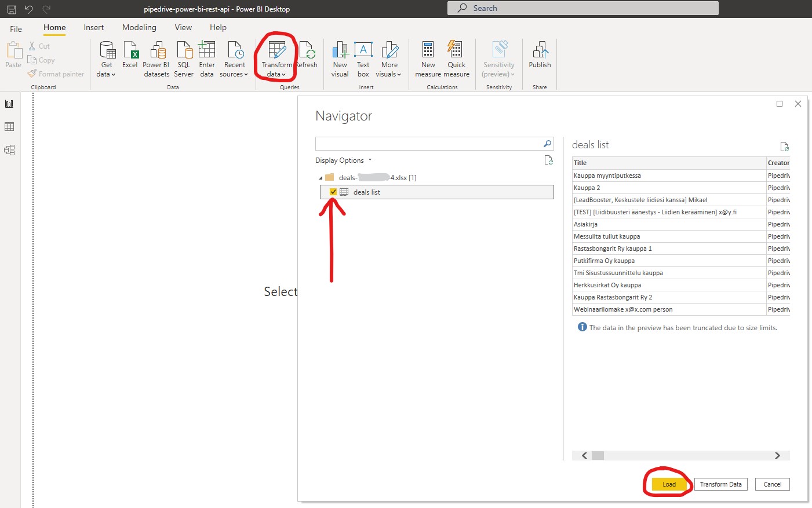Switch to the Help ribbon tab

[x=218, y=27]
